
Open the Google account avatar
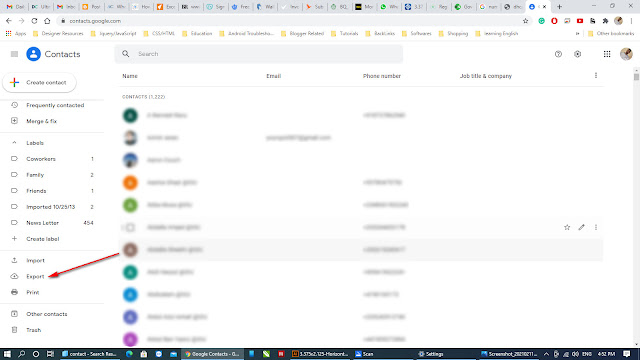[x=626, y=54]
